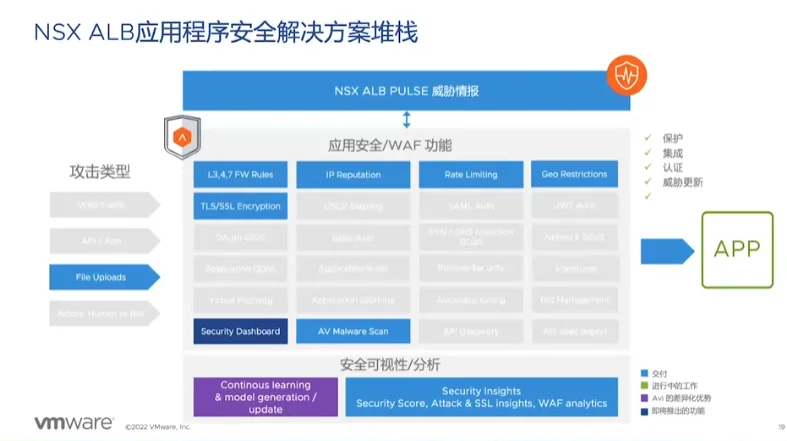This screenshot has height=441, width=787.
Task: Click the checkmark beside 威胁更新
Action: tap(648, 181)
